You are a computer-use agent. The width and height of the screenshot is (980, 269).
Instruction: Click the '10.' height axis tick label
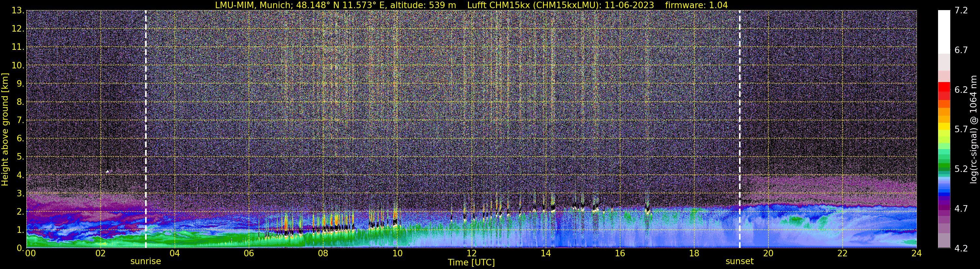[x=18, y=65]
